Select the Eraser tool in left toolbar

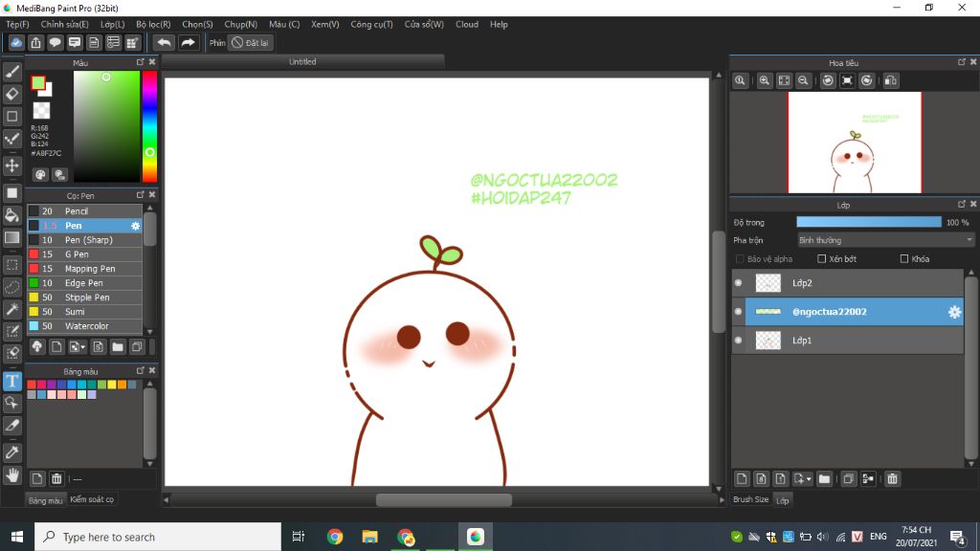point(11,94)
